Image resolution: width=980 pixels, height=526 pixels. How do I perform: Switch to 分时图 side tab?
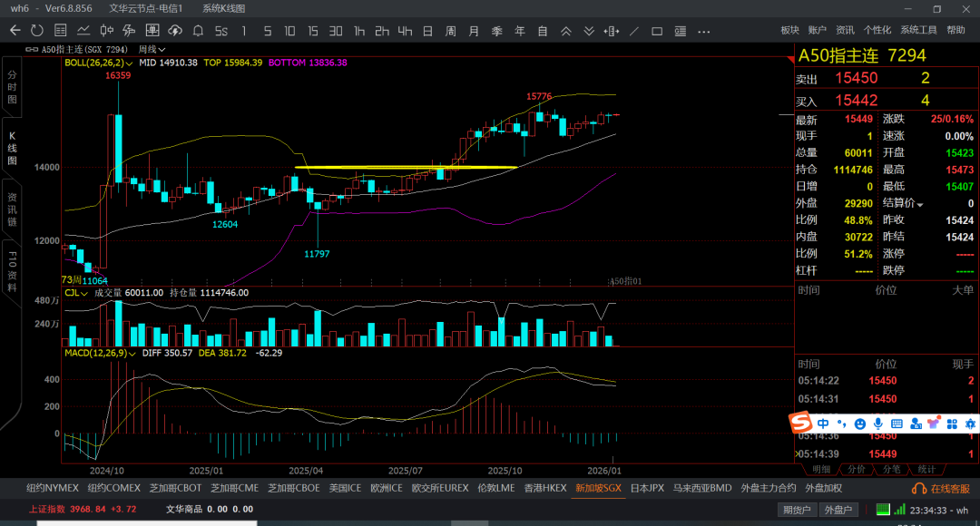click(x=12, y=87)
